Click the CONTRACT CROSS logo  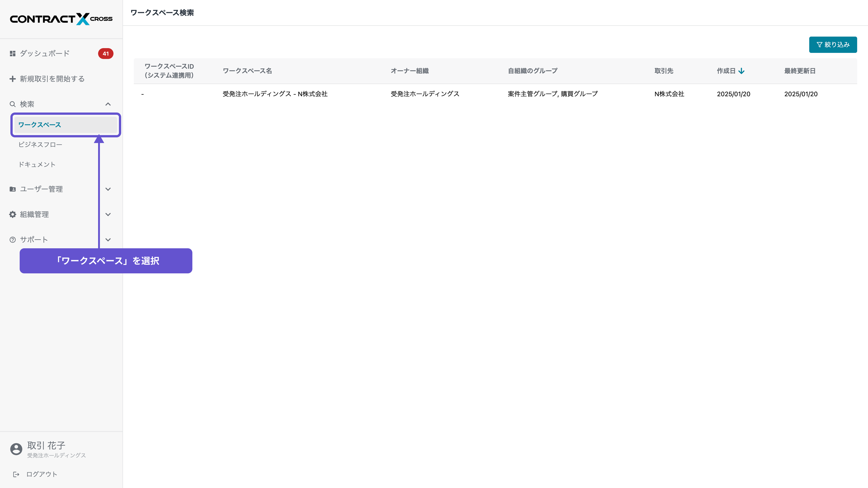[x=61, y=19]
